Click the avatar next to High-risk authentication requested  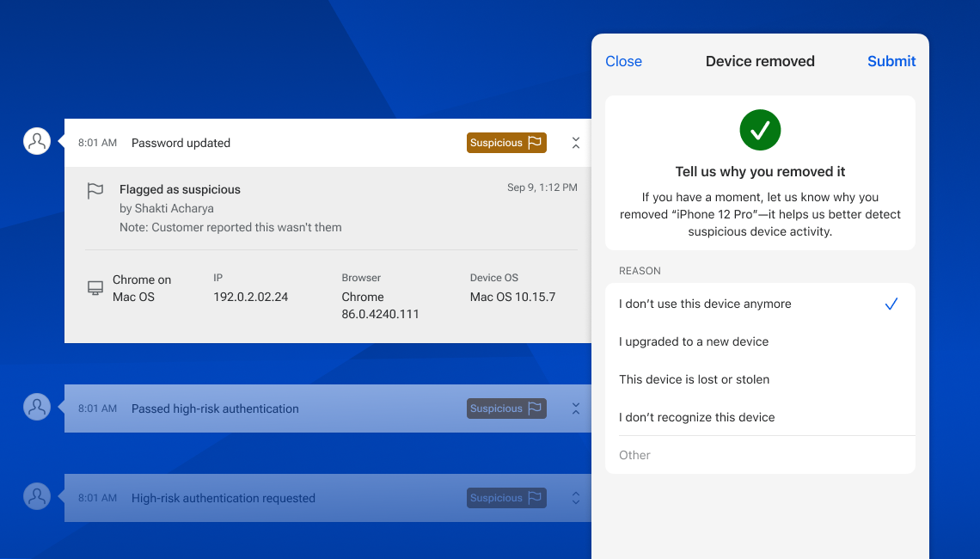pos(36,496)
